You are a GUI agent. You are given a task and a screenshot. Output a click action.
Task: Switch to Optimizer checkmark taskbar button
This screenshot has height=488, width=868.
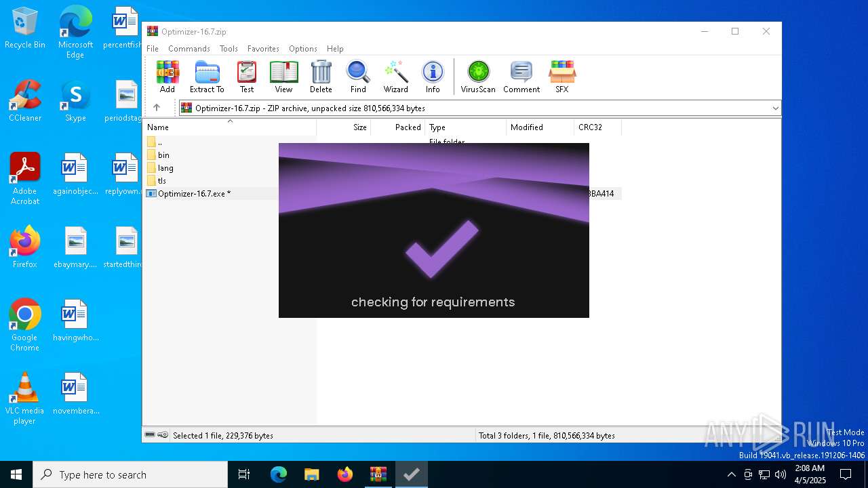pyautogui.click(x=412, y=474)
